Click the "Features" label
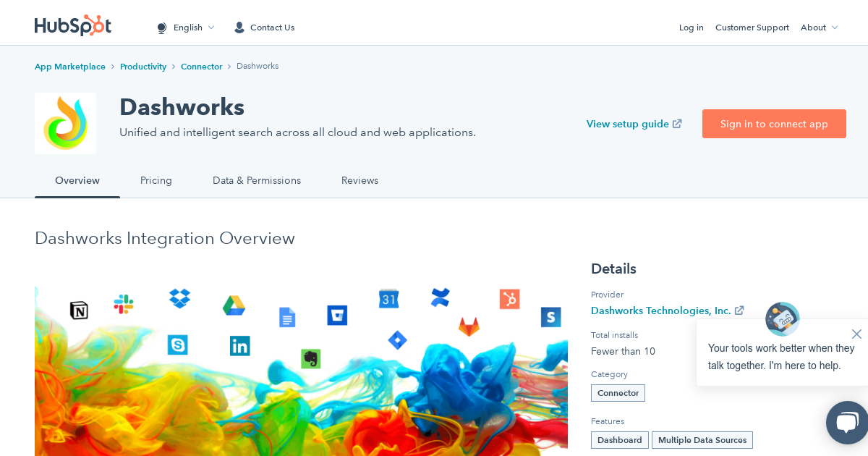The height and width of the screenshot is (456, 868). (x=608, y=421)
